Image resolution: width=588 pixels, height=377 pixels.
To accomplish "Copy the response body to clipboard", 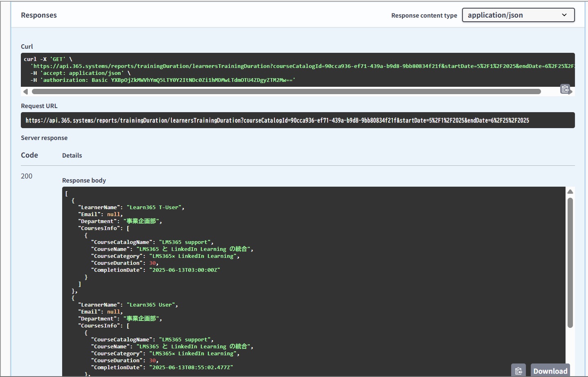I will (518, 371).
